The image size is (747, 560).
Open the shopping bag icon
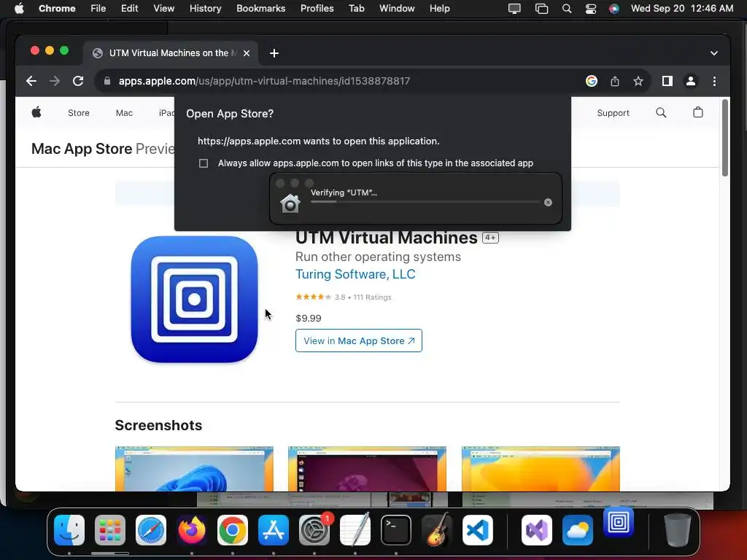coord(698,112)
